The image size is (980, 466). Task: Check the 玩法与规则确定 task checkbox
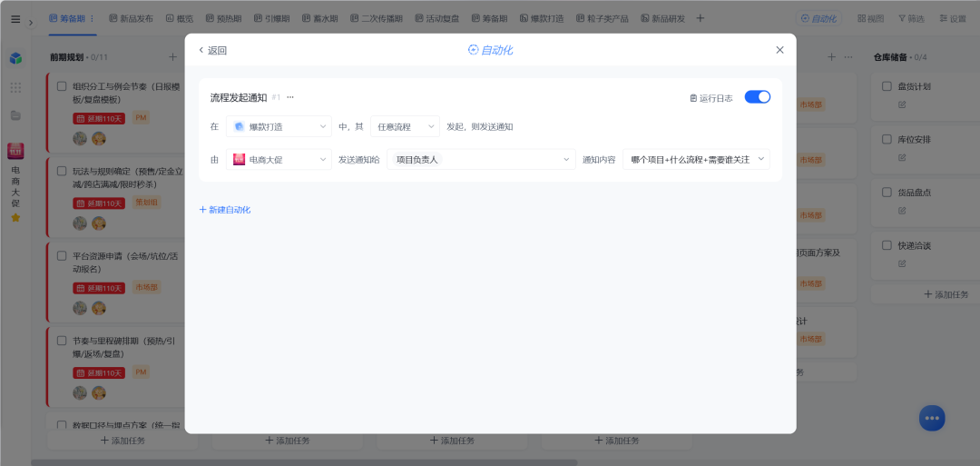[62, 171]
